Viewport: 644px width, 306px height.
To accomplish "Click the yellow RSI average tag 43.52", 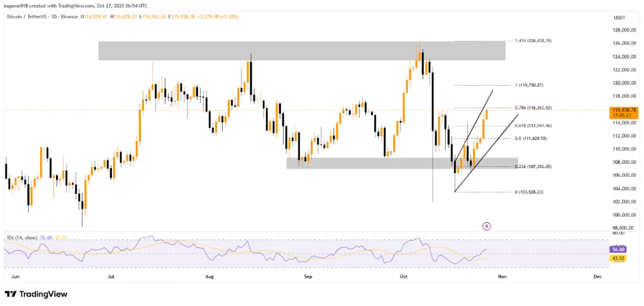I will [617, 259].
